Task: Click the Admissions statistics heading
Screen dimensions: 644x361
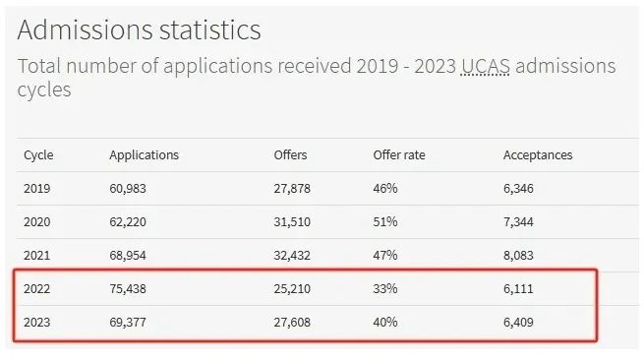Action: tap(140, 30)
